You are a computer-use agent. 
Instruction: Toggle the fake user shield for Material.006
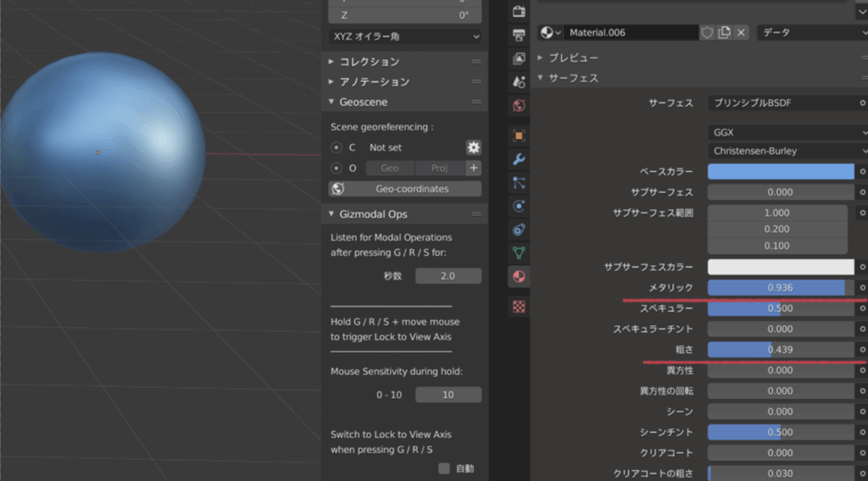(707, 32)
